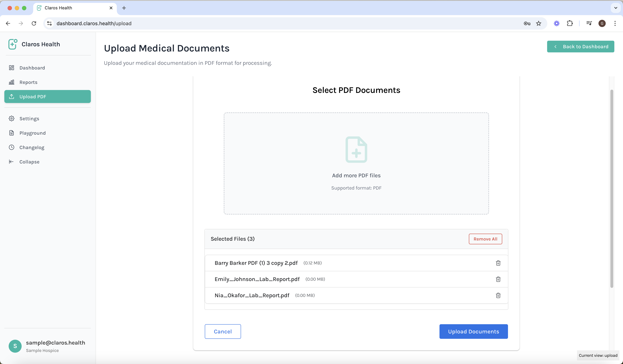Remove Emily_Johnson_Lab_Report.pdf with trash icon
The width and height of the screenshot is (623, 364).
(x=498, y=279)
